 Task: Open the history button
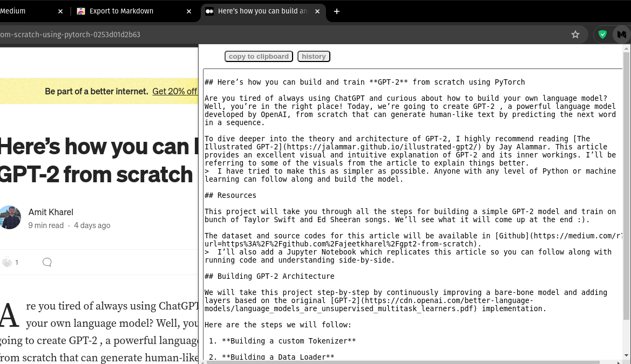314,56
